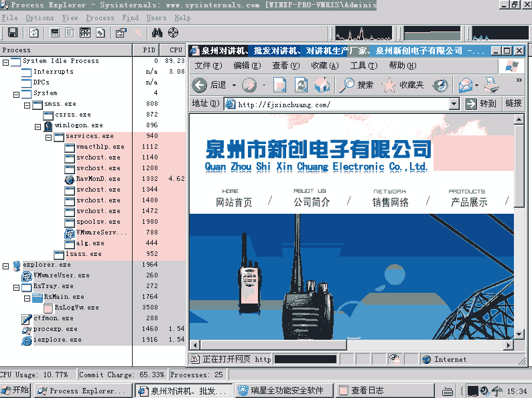Open the 文件(F) menu in Internet Explorer

[208, 66]
